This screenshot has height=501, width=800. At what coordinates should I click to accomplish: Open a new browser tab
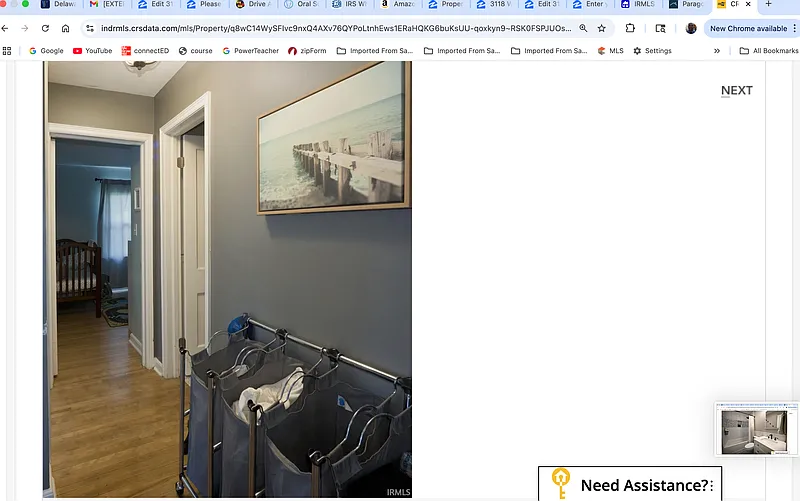tap(768, 4)
